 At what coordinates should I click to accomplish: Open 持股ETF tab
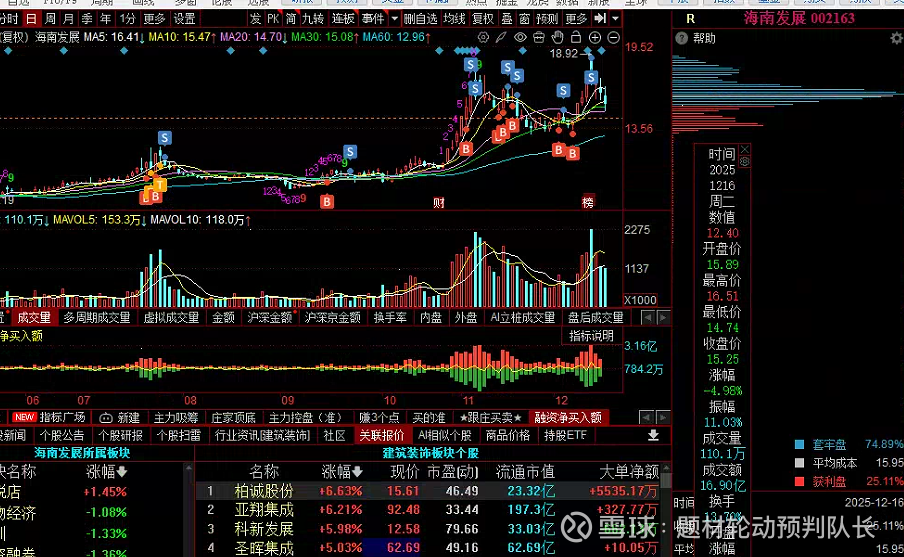566,435
